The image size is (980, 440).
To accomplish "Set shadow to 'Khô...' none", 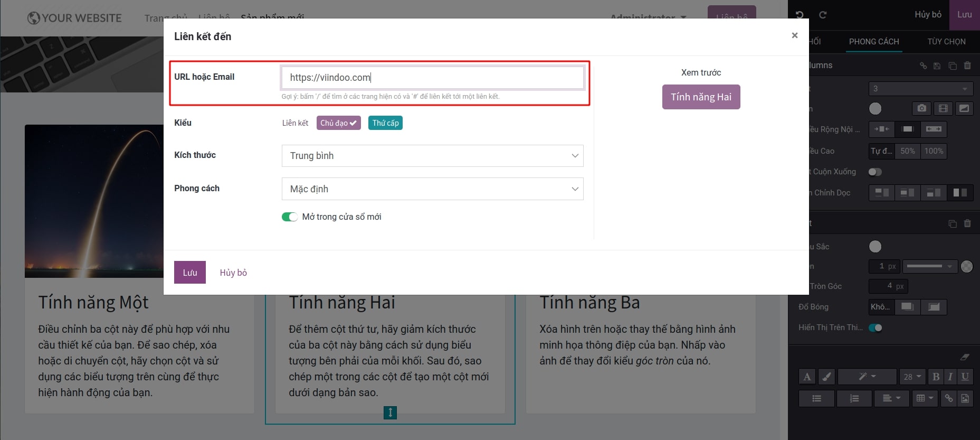I will coord(881,307).
